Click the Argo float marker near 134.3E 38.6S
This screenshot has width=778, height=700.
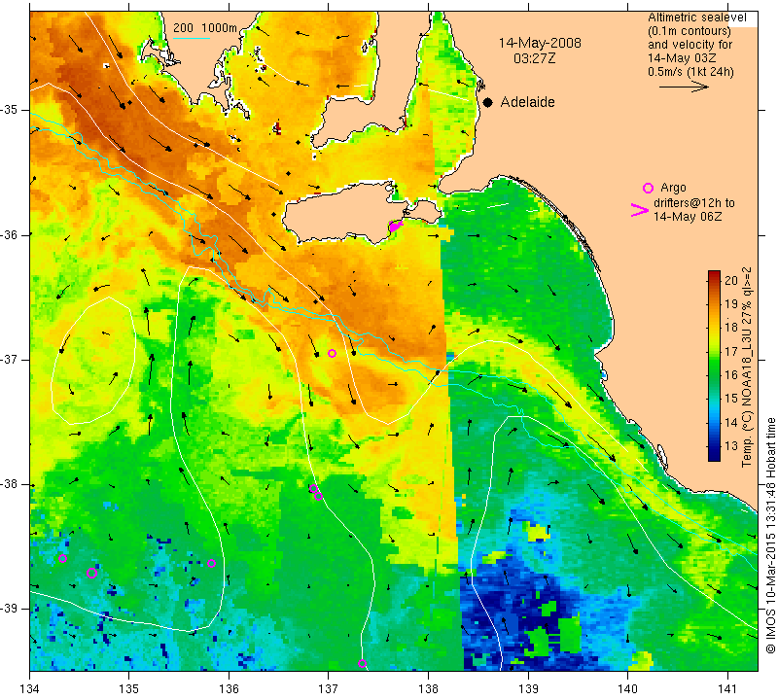tap(62, 559)
